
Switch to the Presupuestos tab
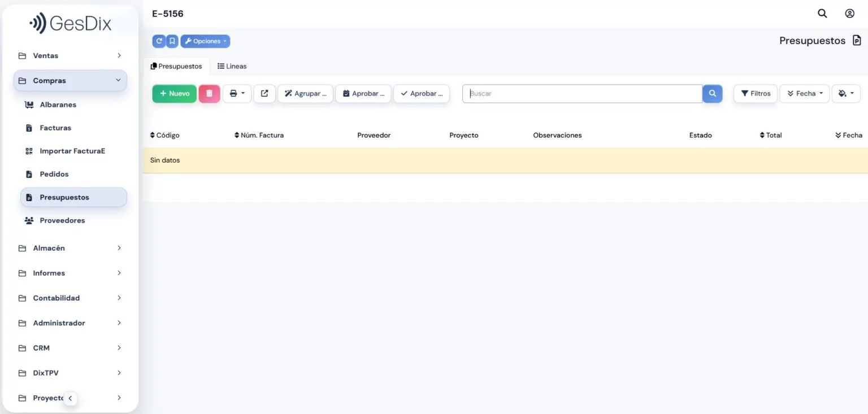pyautogui.click(x=176, y=66)
